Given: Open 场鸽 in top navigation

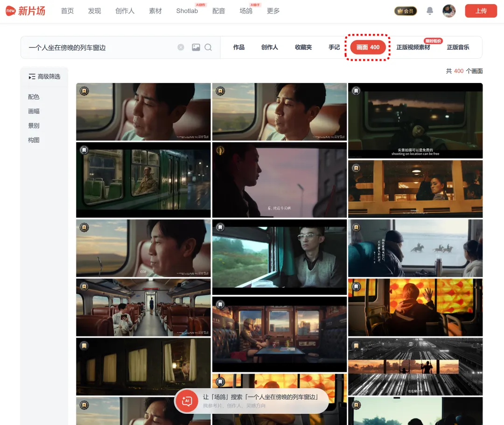Looking at the screenshot, I should 246,11.
